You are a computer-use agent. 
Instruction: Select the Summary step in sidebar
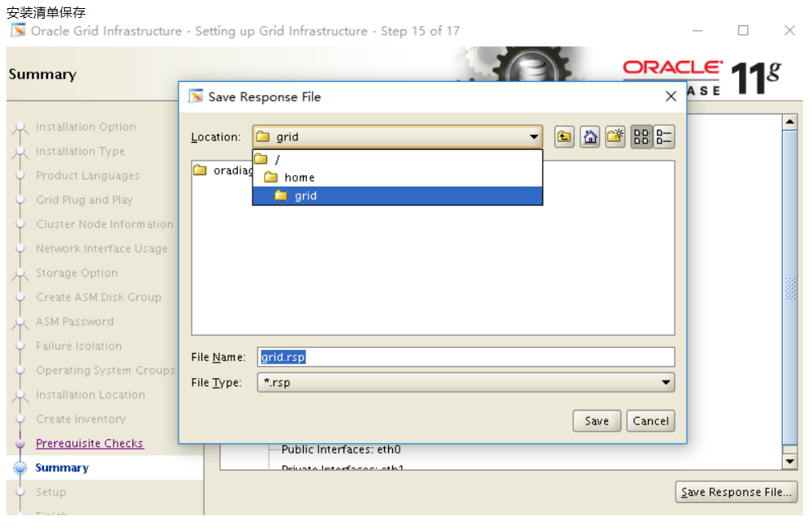point(63,467)
